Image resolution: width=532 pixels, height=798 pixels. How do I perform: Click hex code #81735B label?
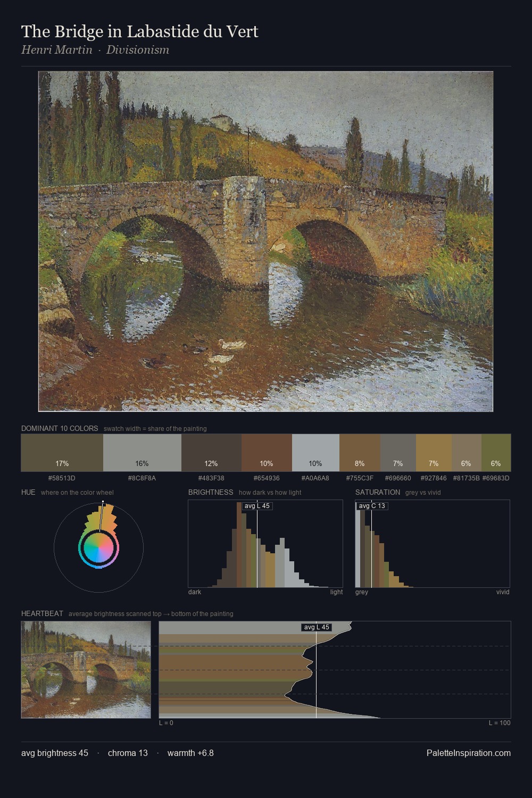coord(467,478)
